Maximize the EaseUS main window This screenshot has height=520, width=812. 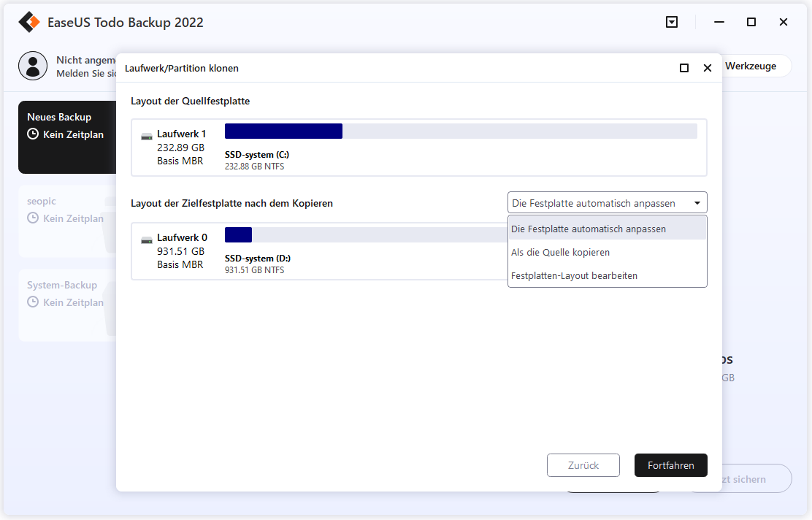pos(751,22)
